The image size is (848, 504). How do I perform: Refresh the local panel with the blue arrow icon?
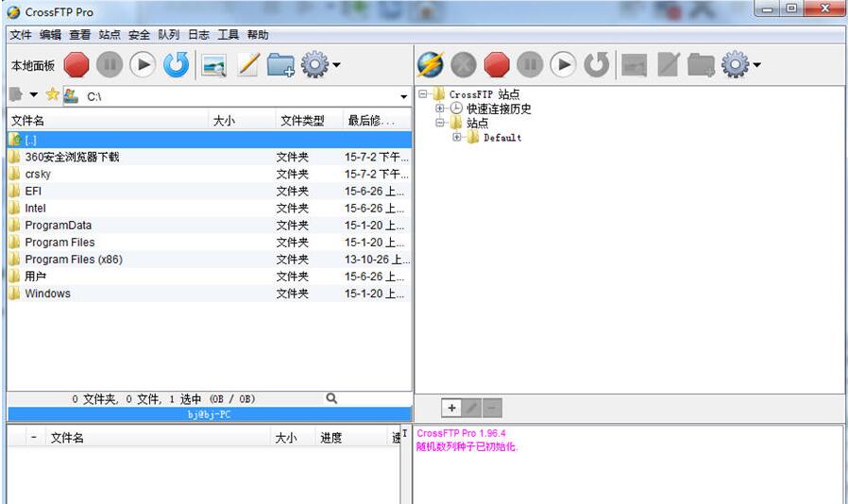point(176,64)
